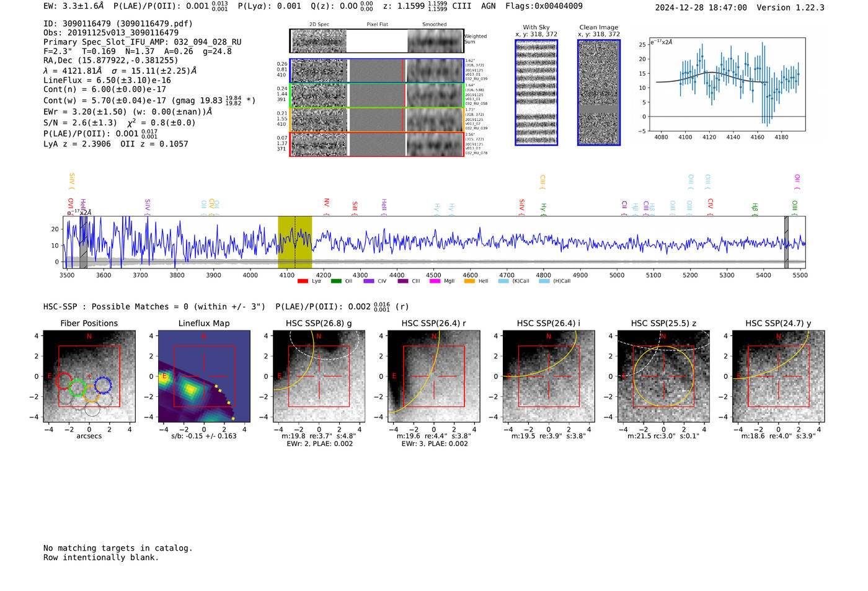Click the CIII legend swatch
Viewport: 868px width, 591px height.
tap(403, 281)
